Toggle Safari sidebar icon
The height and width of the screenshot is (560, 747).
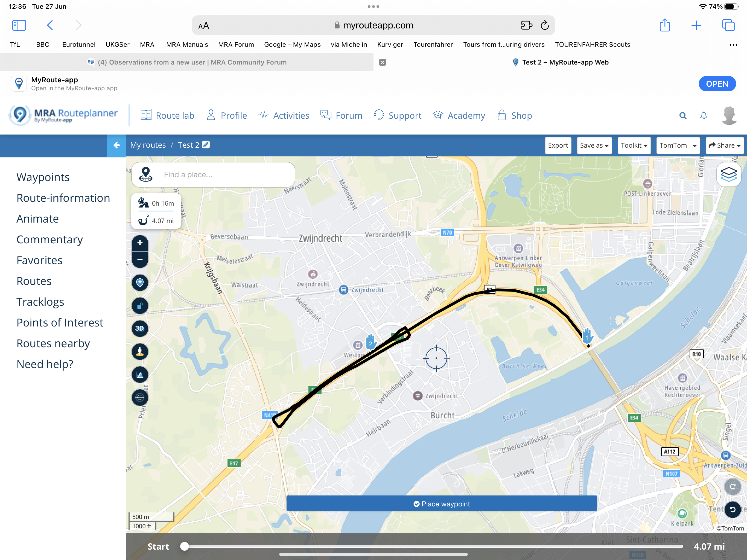click(x=19, y=25)
